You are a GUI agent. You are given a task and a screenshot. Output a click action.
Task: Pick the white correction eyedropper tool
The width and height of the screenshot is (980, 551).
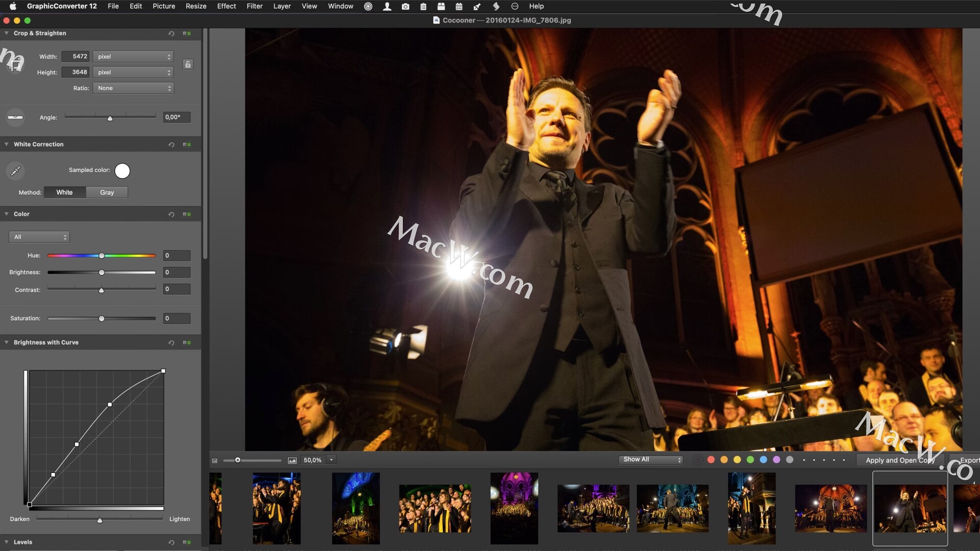coord(15,170)
